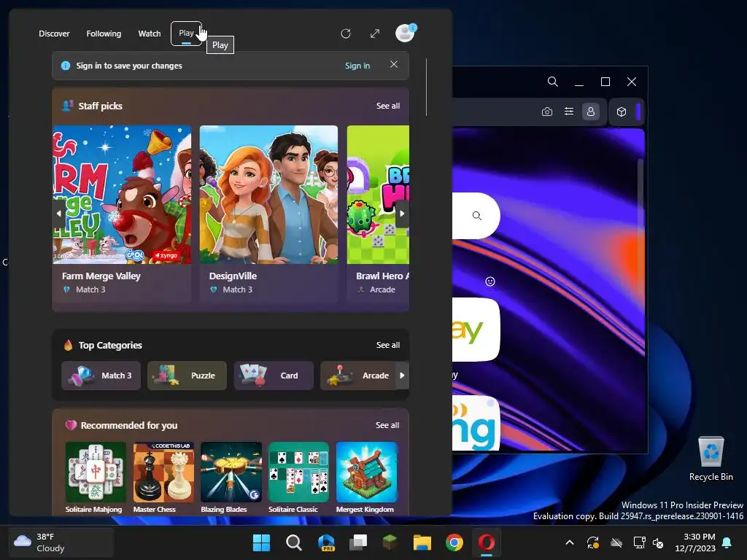The width and height of the screenshot is (747, 560).
Task: Choose the Card category
Action: [274, 376]
